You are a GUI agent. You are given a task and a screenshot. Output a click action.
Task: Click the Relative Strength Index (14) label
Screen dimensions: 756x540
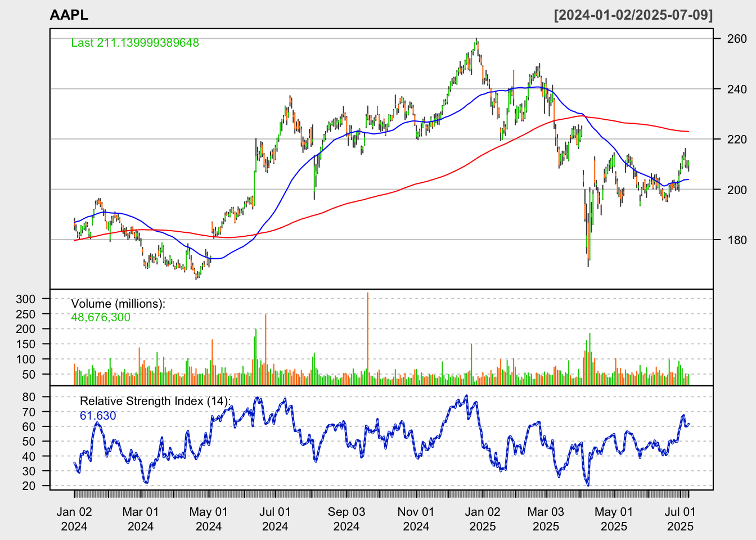pos(155,401)
